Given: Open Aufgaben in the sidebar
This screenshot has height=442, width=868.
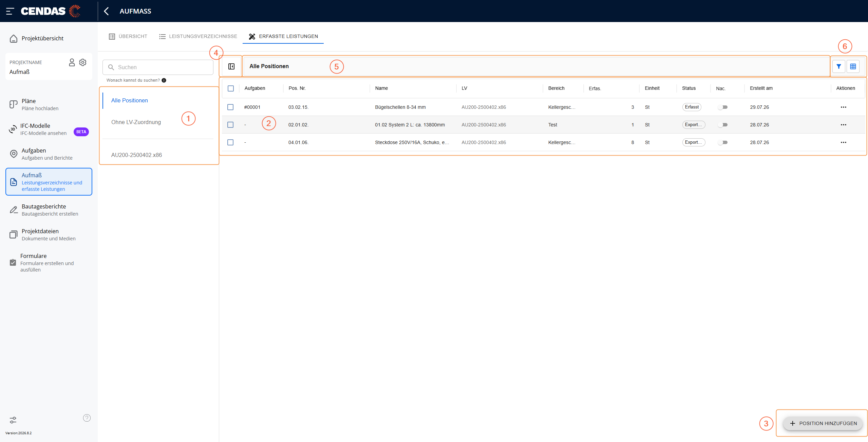Looking at the screenshot, I should (x=49, y=154).
